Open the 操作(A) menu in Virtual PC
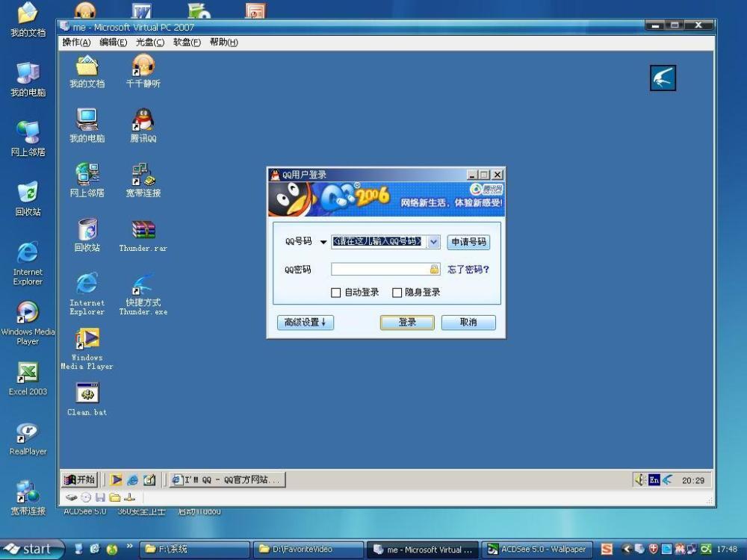Image resolution: width=747 pixels, height=560 pixels. 76,43
